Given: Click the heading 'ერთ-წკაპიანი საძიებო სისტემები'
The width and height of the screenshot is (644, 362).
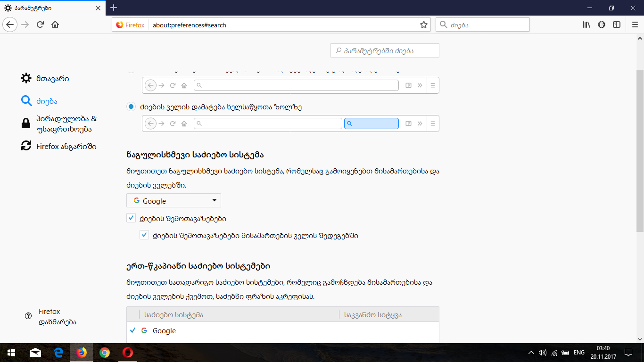Looking at the screenshot, I should pos(198,266).
